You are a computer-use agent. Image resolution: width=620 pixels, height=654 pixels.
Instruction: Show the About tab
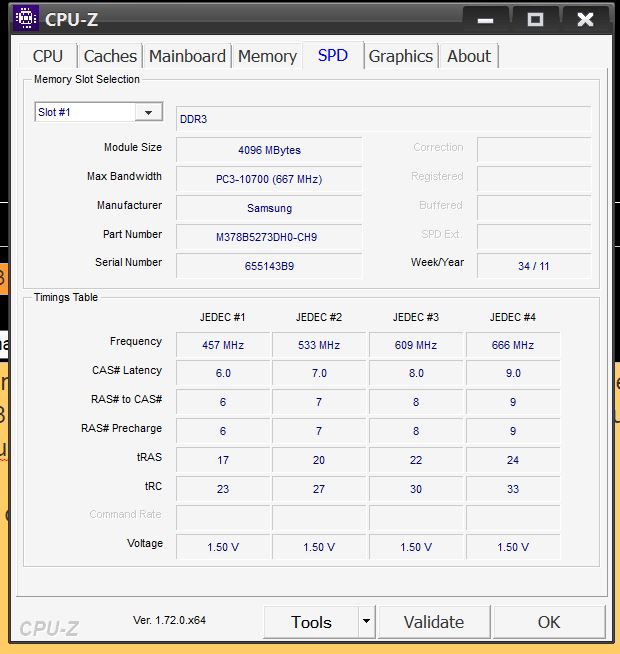point(469,56)
